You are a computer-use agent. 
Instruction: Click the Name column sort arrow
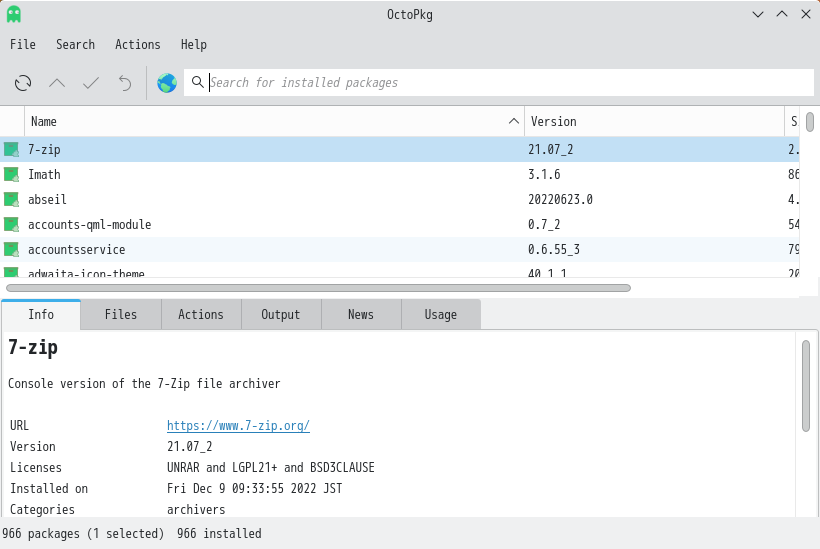click(x=514, y=121)
